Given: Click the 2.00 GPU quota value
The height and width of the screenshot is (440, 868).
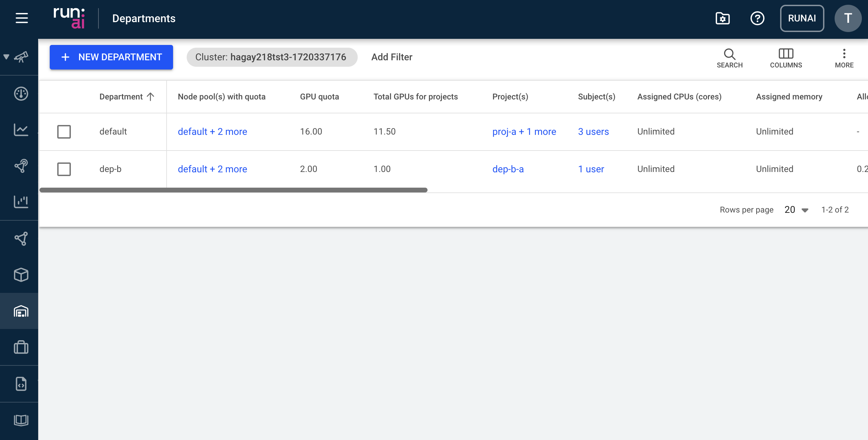Looking at the screenshot, I should tap(309, 169).
